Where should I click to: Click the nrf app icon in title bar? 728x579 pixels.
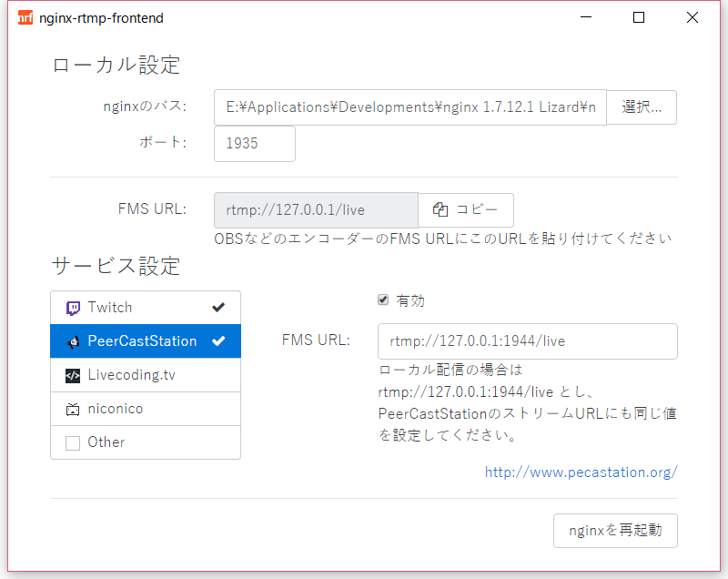click(25, 17)
